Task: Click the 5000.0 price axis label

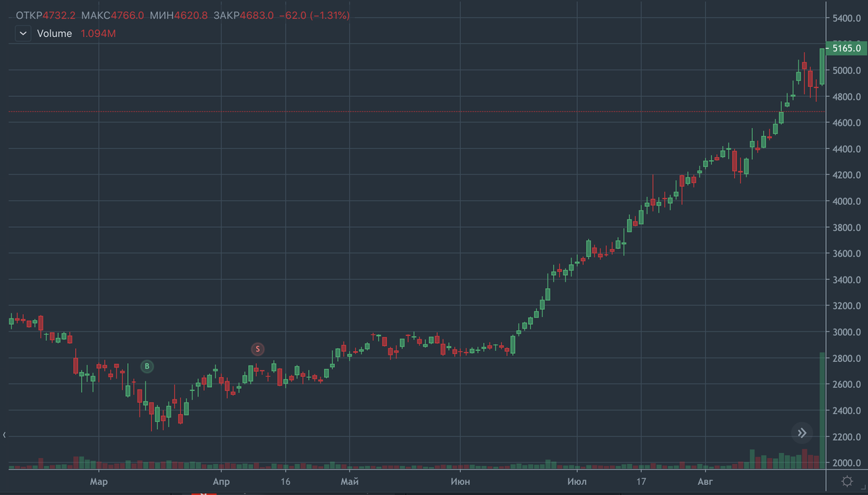Action: tap(846, 71)
